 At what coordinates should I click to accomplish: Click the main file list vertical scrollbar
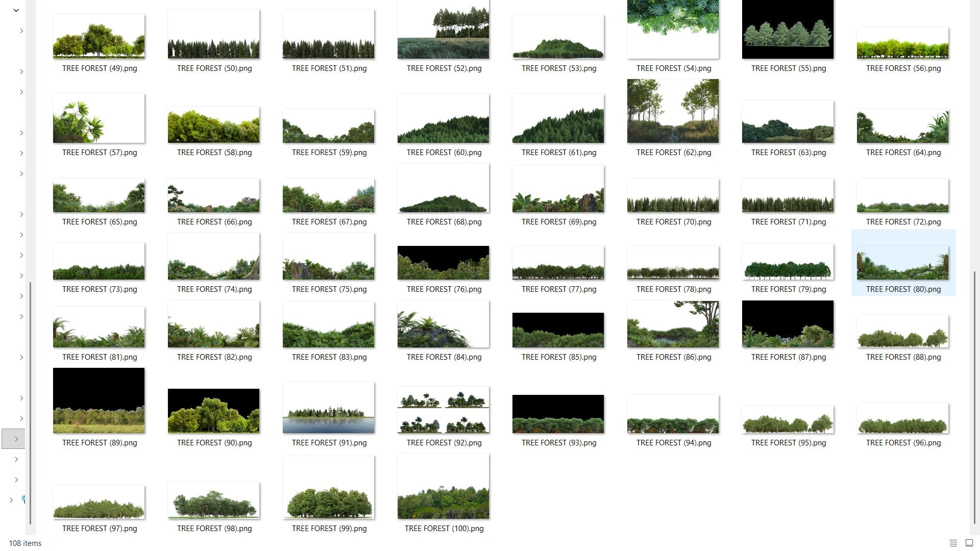click(974, 398)
